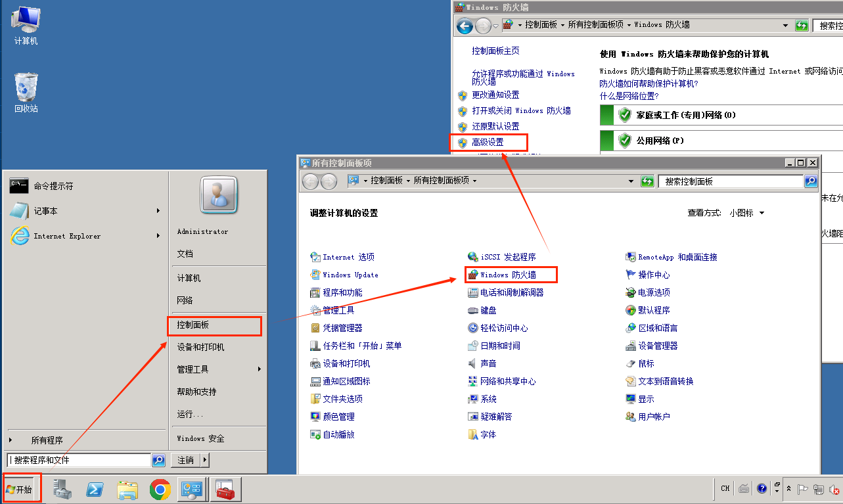
Task: Click refresh button in control panel address bar
Action: tap(647, 181)
